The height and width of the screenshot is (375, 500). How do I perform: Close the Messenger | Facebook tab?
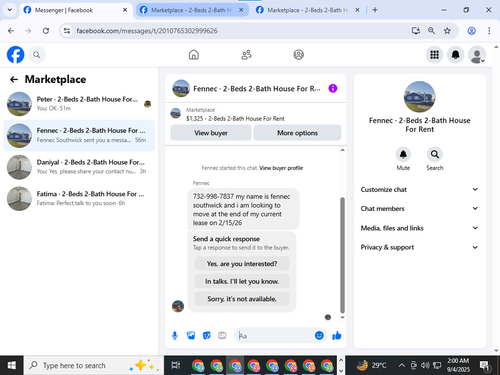[x=125, y=10]
